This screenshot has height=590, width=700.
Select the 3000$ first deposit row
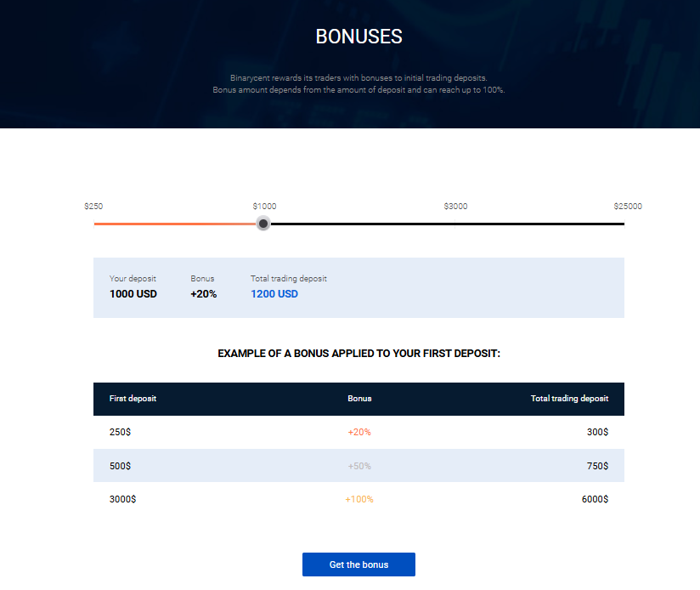[358, 499]
